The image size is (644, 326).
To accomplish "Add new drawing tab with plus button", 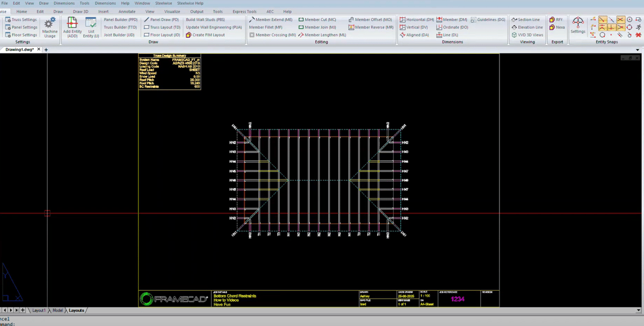I will coord(46,50).
